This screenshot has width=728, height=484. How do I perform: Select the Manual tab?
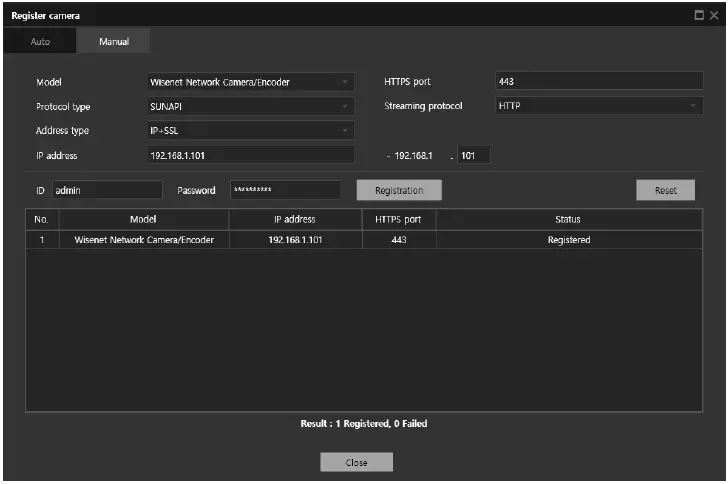point(114,41)
